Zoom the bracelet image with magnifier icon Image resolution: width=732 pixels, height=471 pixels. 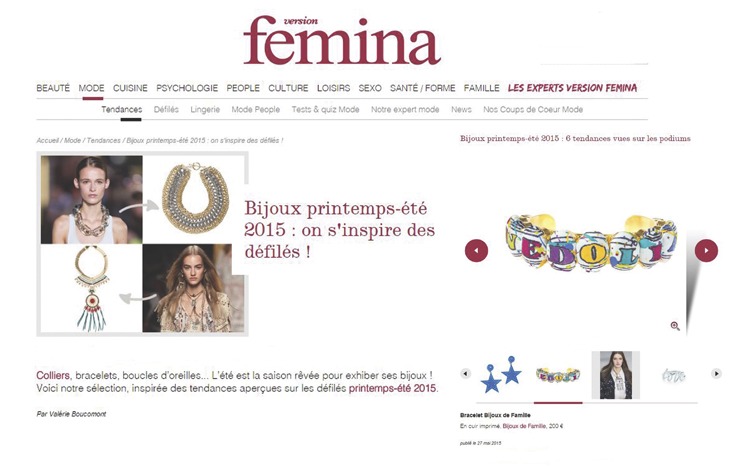click(x=675, y=326)
